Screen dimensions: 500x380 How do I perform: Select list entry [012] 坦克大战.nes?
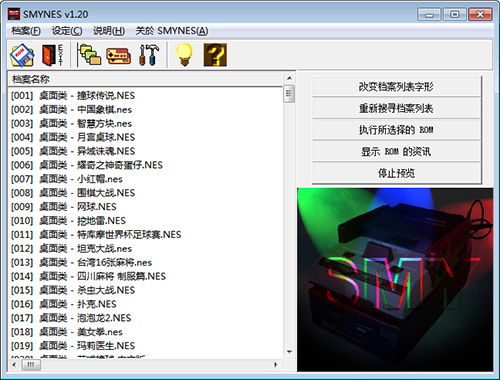click(146, 249)
